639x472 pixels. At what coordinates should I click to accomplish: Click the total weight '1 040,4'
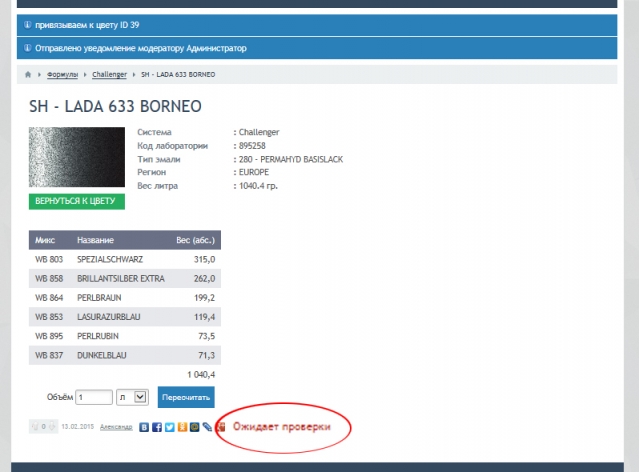click(x=201, y=374)
